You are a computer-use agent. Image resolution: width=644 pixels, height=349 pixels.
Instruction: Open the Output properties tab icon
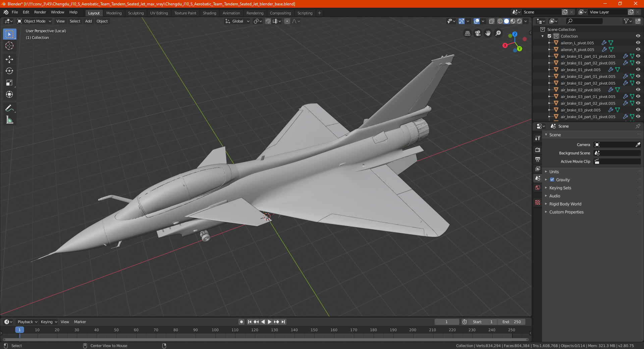[x=538, y=159]
